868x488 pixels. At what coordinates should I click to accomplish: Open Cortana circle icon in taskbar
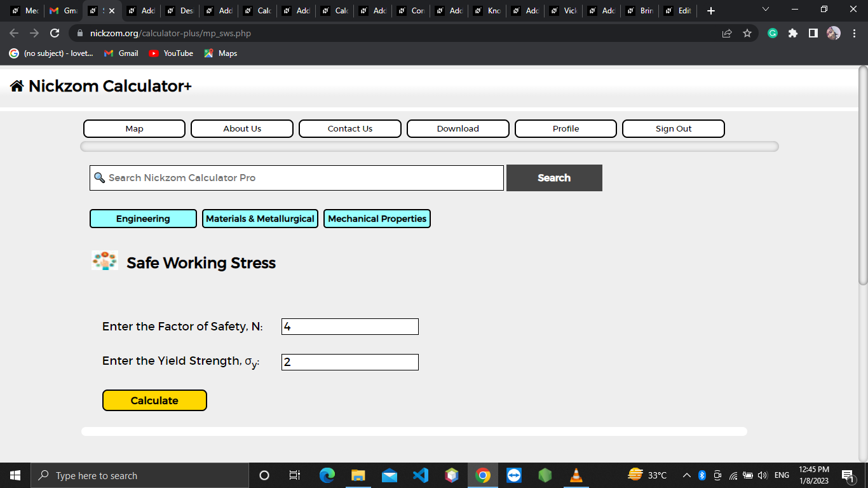264,475
